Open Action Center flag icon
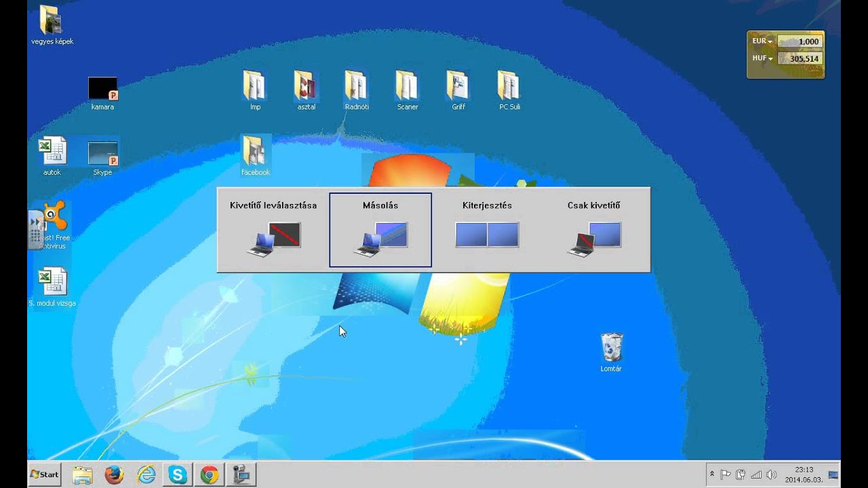This screenshot has height=488, width=868. point(726,475)
